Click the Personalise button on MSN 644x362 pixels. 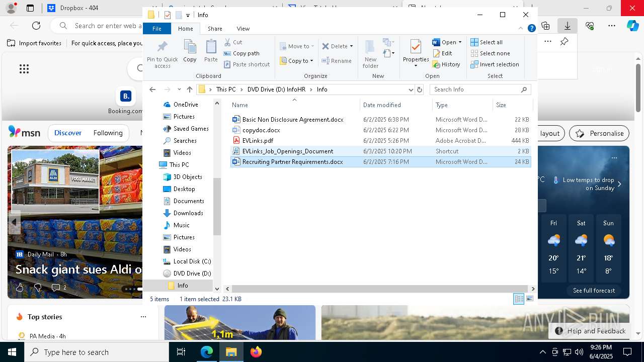(600, 133)
